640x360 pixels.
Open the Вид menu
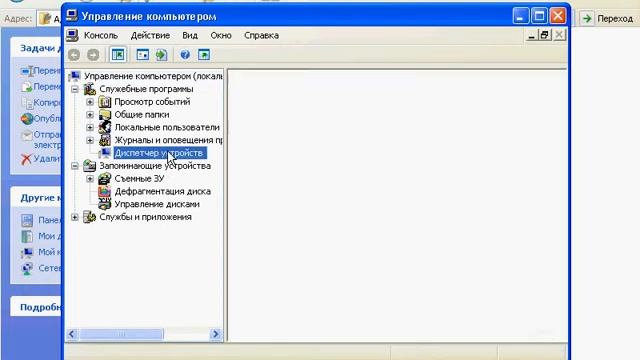[190, 36]
